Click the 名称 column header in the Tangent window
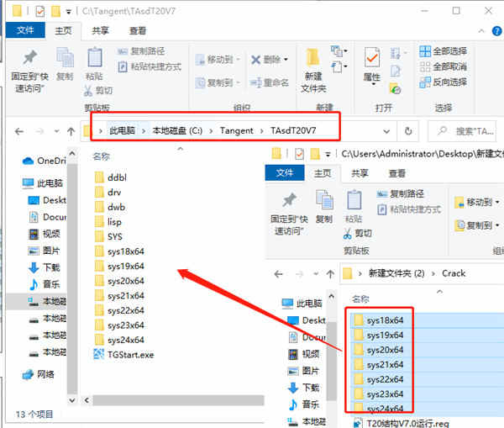The height and width of the screenshot is (428, 504). pyautogui.click(x=102, y=156)
